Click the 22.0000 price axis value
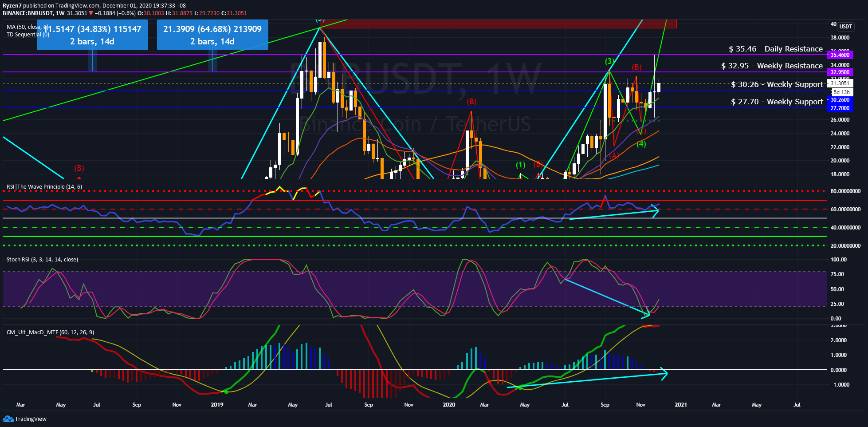Viewport: 868px width, 427px height. tap(840, 147)
